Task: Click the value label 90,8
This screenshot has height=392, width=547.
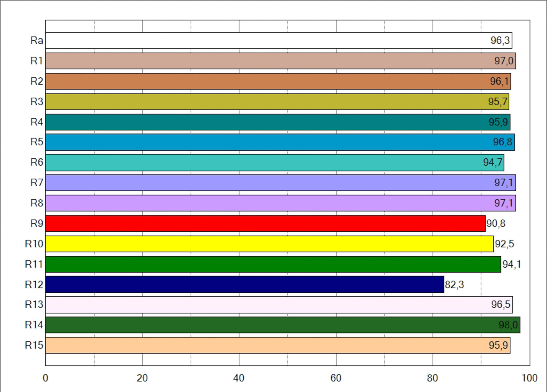Action: pos(496,224)
